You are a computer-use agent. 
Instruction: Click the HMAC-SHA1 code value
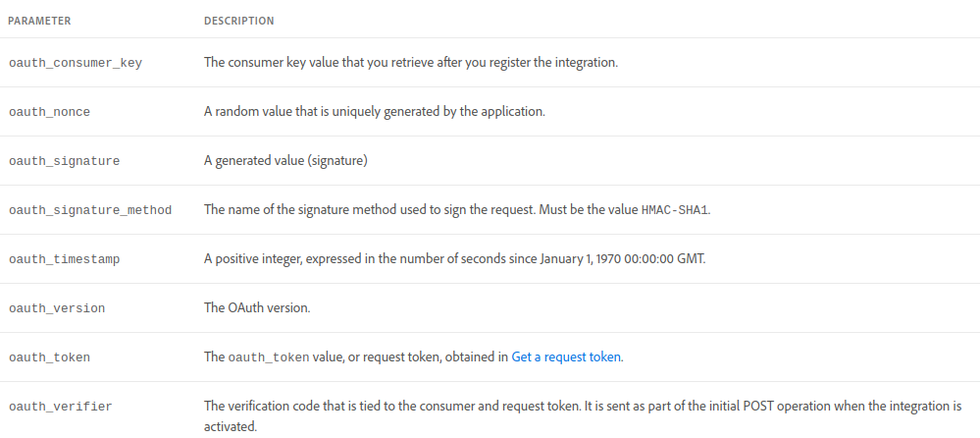(675, 210)
